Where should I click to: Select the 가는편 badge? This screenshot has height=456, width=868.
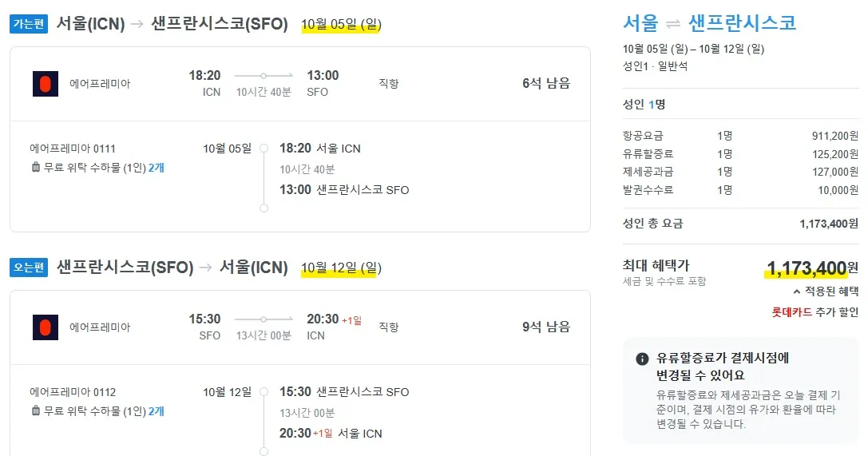tap(29, 24)
